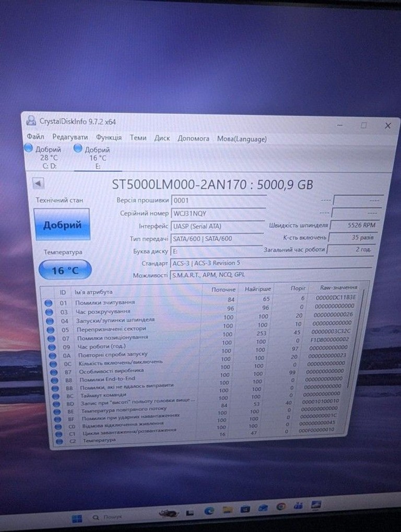Click the power-on count field 35 разів
This screenshot has width=401, height=532.
pyautogui.click(x=352, y=237)
